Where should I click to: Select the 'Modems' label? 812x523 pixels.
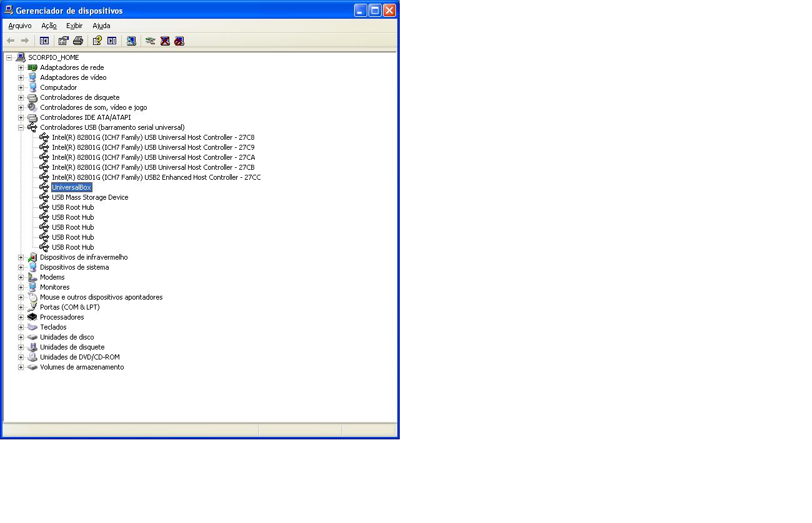[52, 277]
